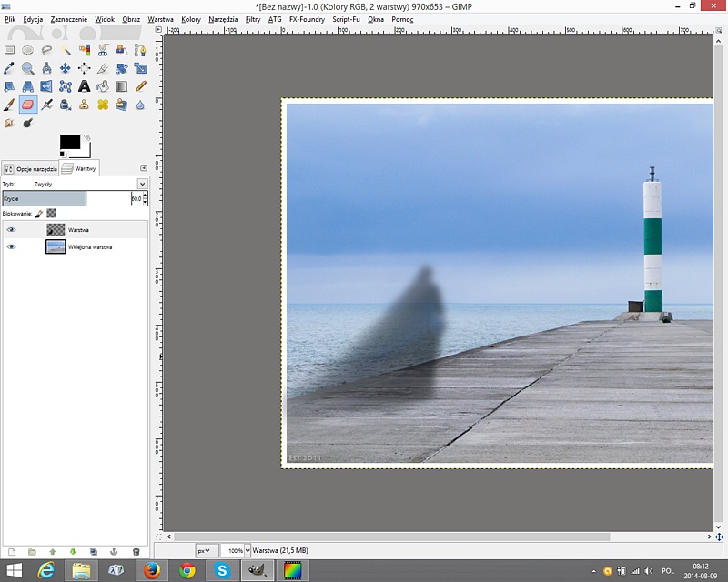Select the Rotate tool
Screen dimensions: 728x582
(x=122, y=68)
